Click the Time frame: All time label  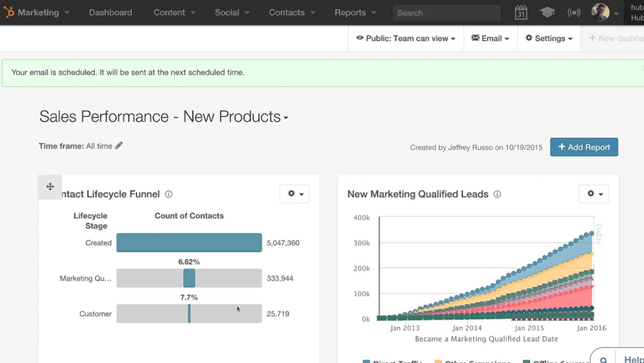(76, 146)
